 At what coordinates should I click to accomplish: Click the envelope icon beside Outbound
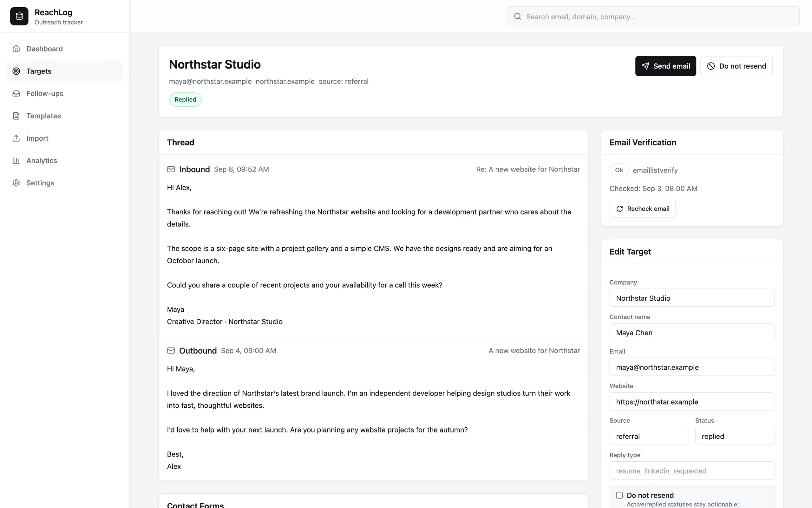(171, 351)
